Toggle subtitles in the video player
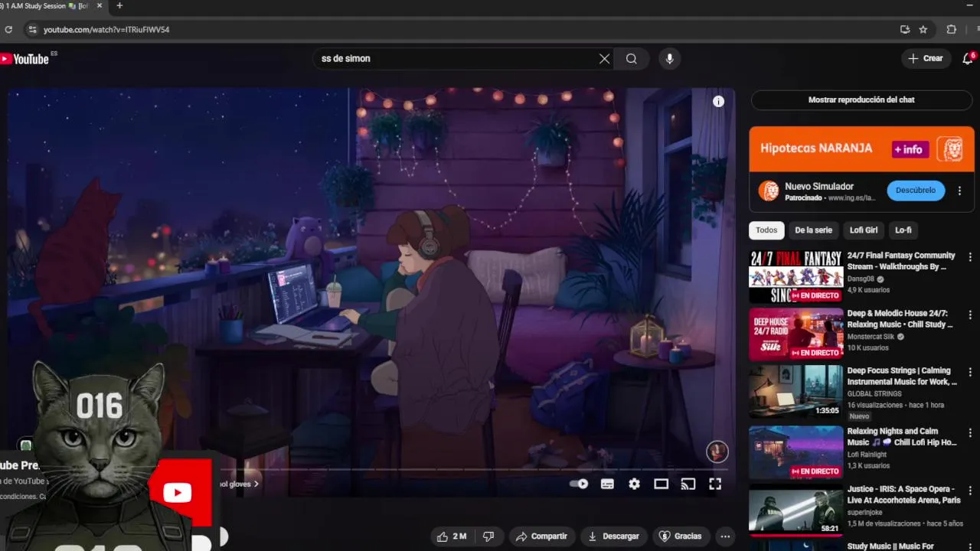Viewport: 980px width, 551px height. [607, 484]
